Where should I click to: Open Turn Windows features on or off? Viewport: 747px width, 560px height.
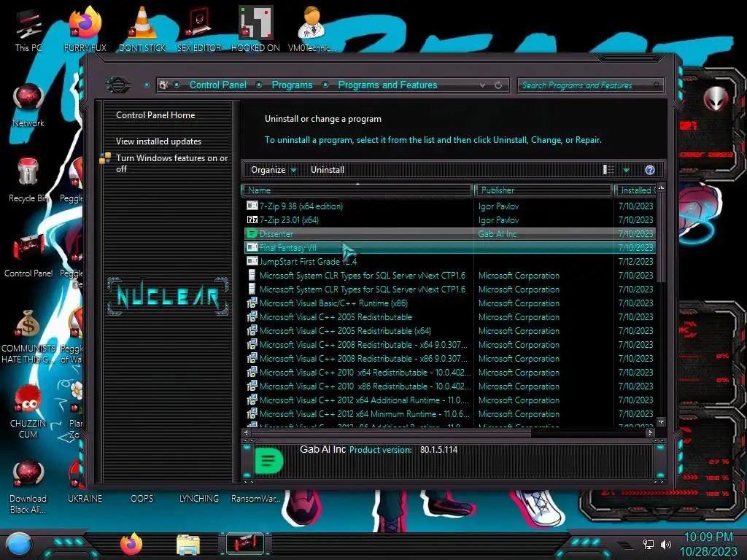pos(171,163)
